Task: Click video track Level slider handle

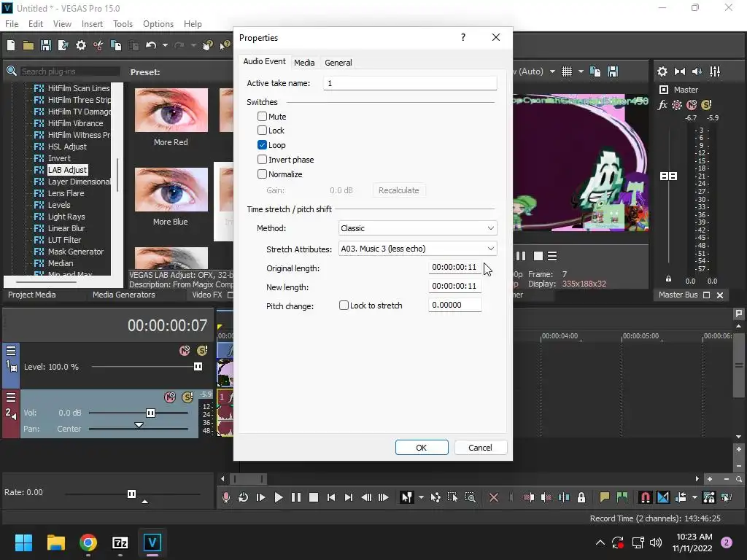Action: click(x=198, y=367)
